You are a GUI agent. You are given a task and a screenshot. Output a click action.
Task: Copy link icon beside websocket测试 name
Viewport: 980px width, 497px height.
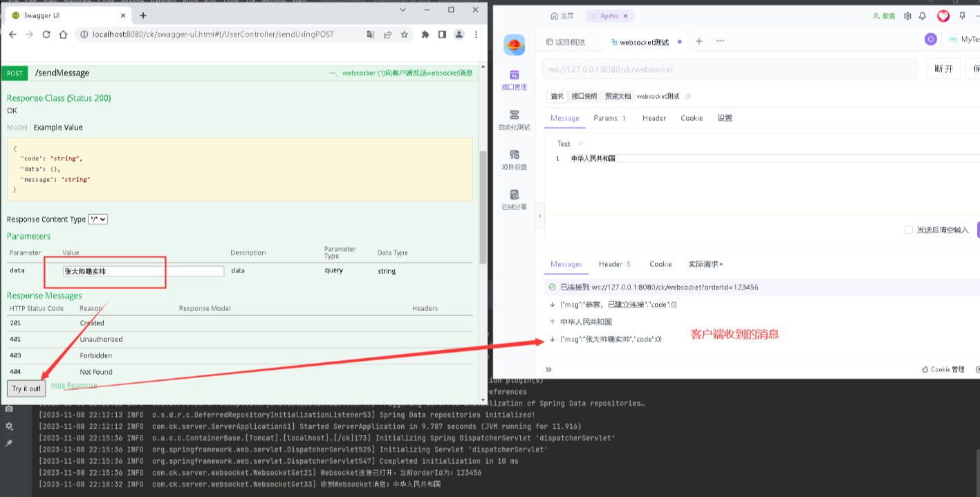tap(687, 96)
